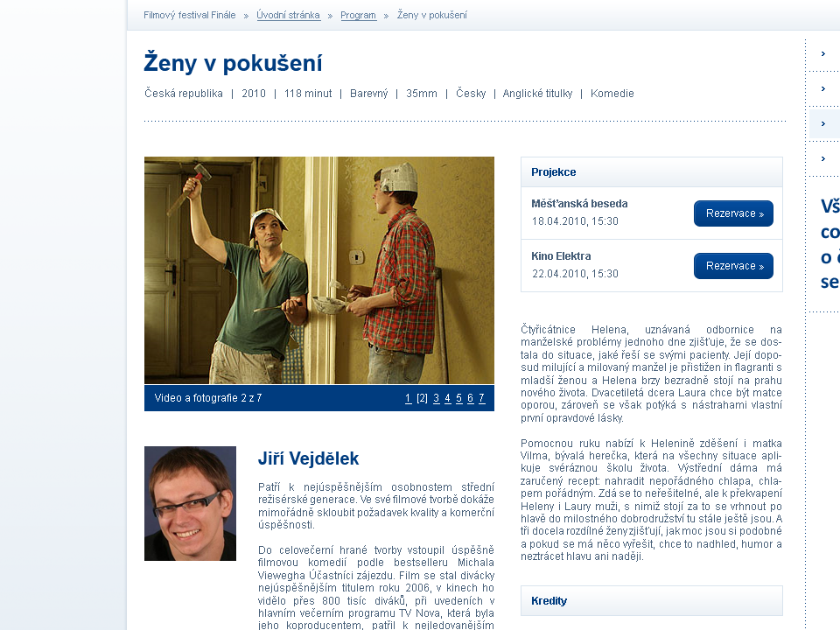Click the topmost arrow in right sidebar
The height and width of the screenshot is (630, 840).
823,53
